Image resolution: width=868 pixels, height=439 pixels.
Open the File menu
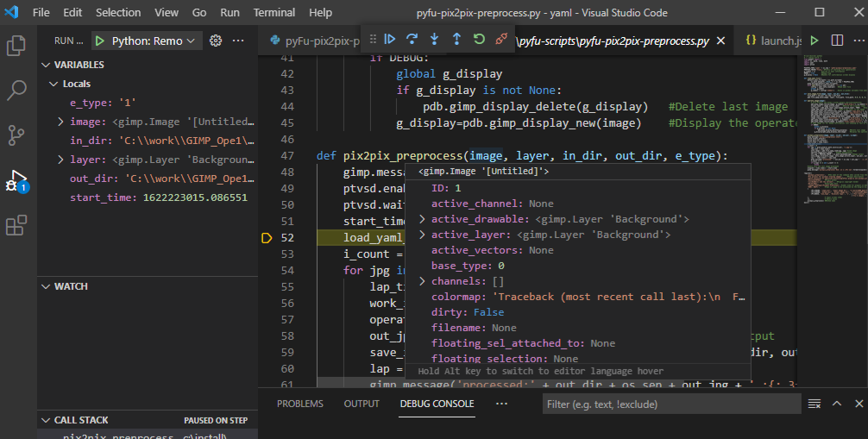click(41, 12)
